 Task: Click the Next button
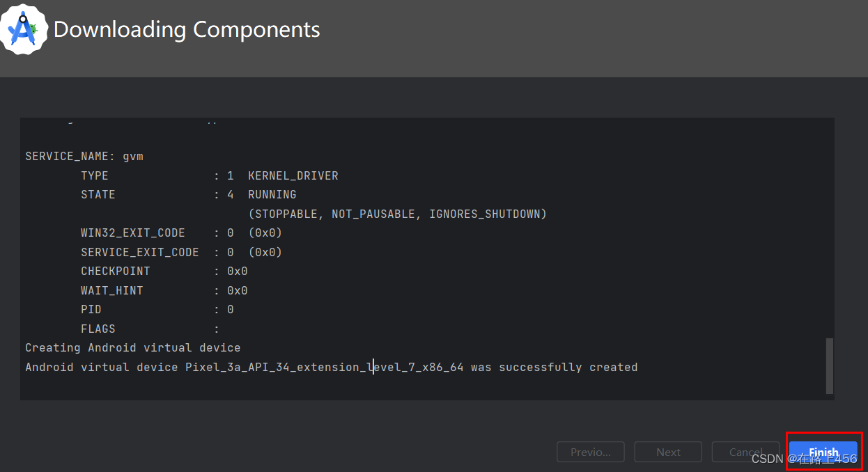pyautogui.click(x=667, y=452)
